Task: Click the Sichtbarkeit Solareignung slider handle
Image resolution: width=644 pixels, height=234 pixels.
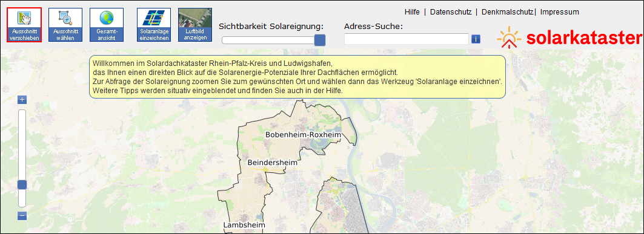Action: coord(320,40)
